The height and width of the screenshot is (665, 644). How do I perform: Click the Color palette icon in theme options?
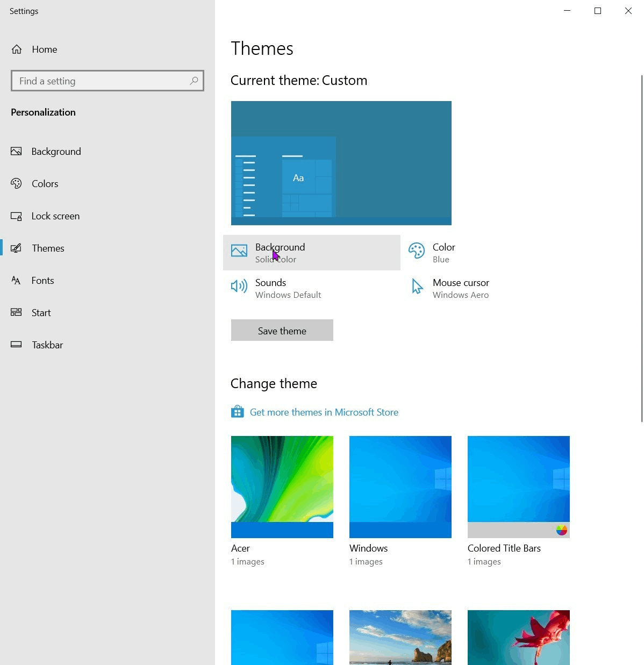[417, 251]
